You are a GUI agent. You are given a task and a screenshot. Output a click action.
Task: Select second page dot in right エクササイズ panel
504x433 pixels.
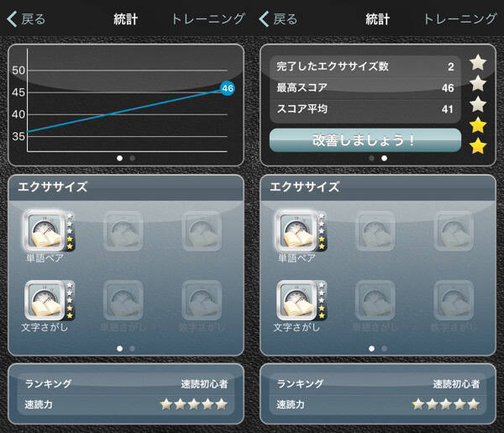(384, 348)
